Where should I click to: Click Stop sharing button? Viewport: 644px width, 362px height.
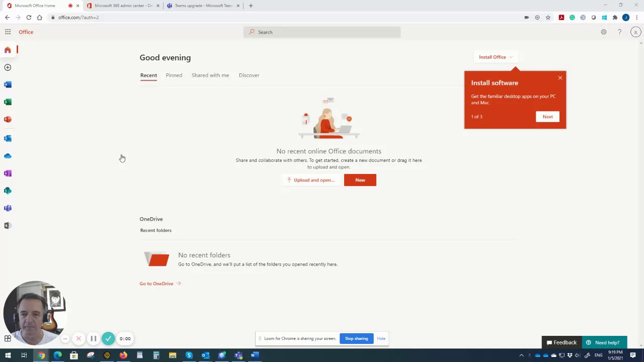[356, 338]
